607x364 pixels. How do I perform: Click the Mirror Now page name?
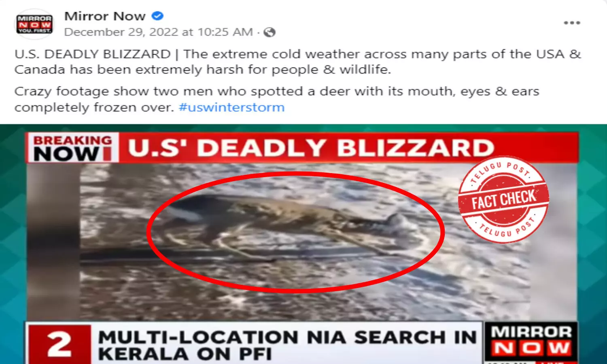point(105,16)
